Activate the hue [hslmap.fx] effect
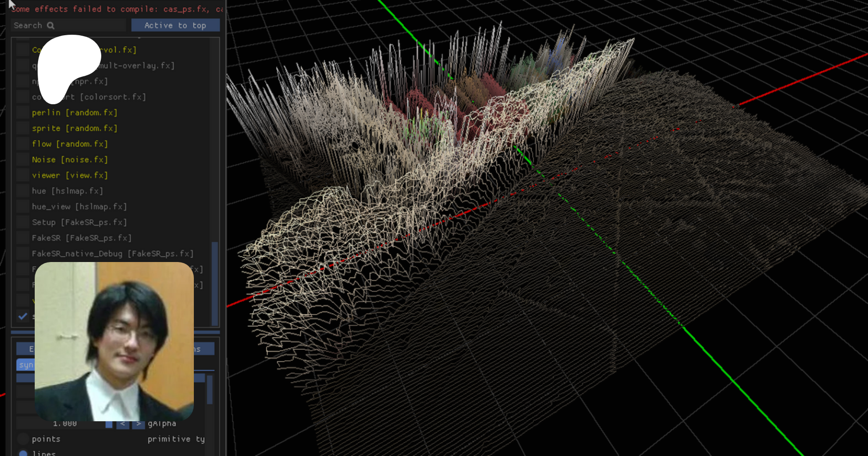The height and width of the screenshot is (456, 868). pyautogui.click(x=23, y=191)
